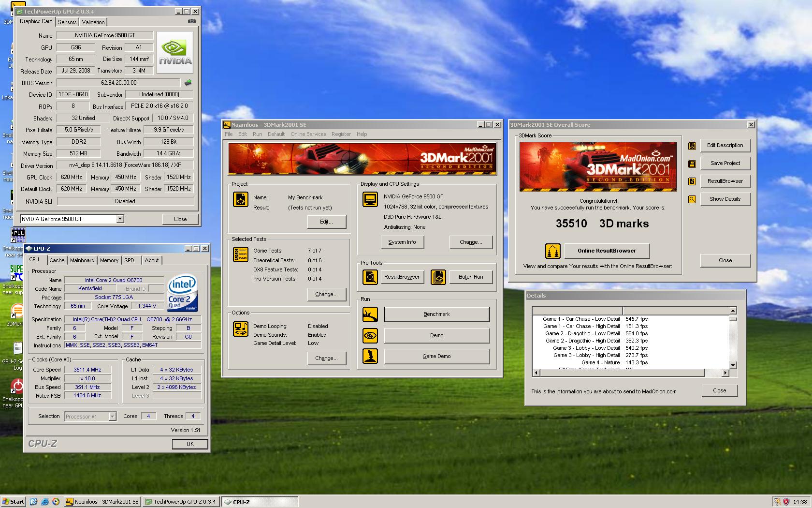
Task: Click the System Info button
Action: point(402,242)
